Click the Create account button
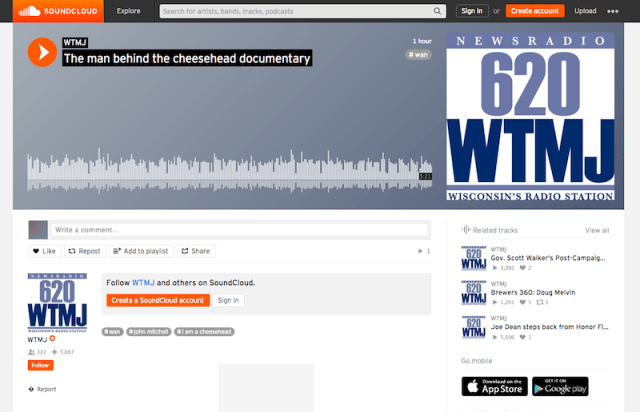640x412 pixels. pos(535,11)
